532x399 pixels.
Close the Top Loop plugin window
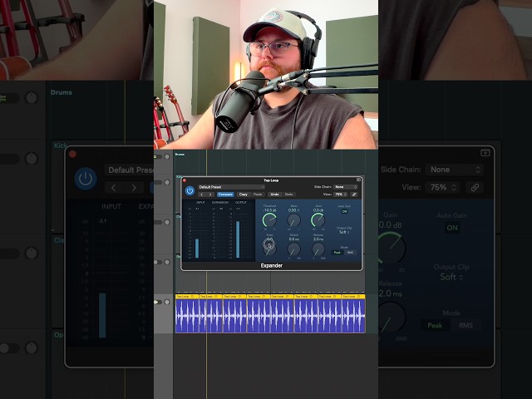pos(185,180)
